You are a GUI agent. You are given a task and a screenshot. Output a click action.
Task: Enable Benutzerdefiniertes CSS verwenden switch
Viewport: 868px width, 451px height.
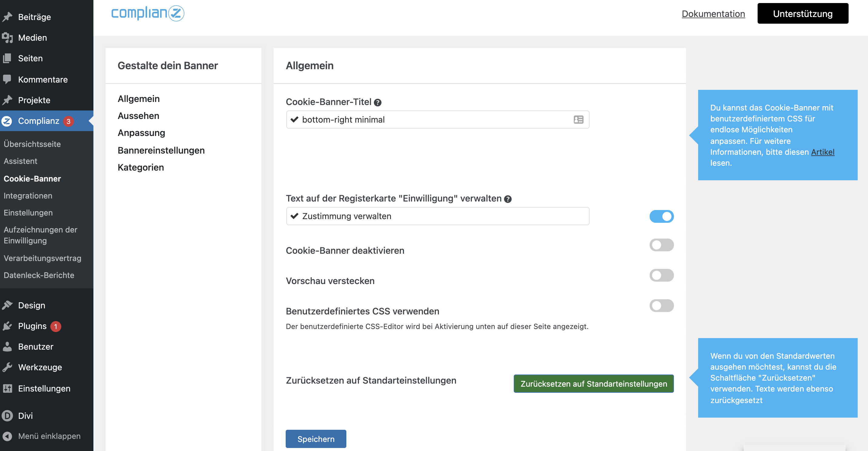click(x=661, y=306)
